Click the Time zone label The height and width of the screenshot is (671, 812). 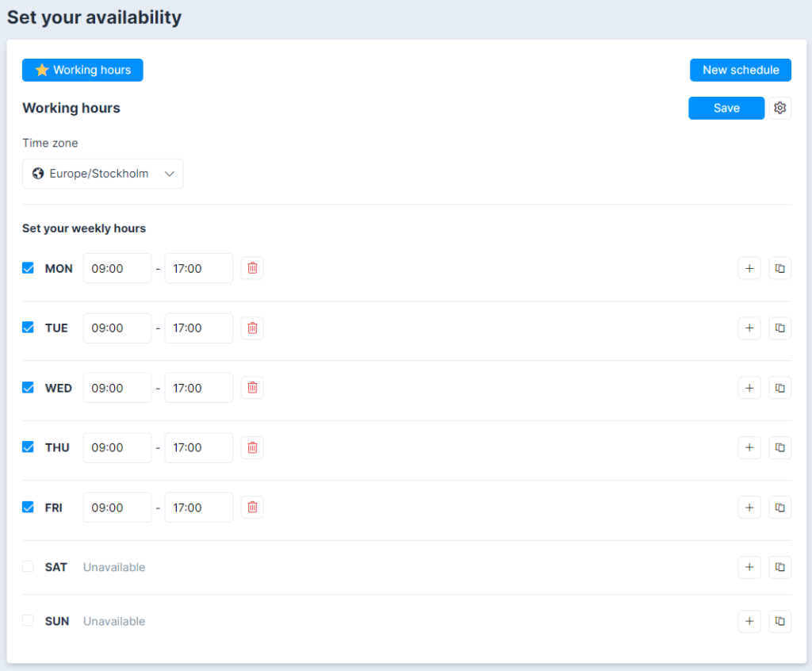tap(50, 143)
